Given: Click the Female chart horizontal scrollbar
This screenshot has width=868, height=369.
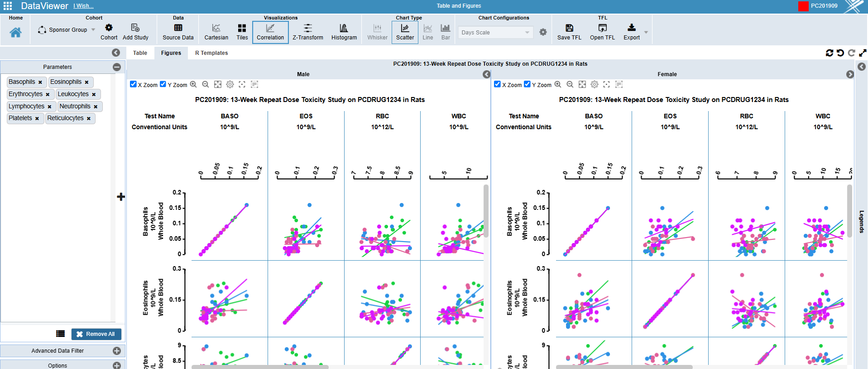Looking at the screenshot, I should [x=624, y=367].
